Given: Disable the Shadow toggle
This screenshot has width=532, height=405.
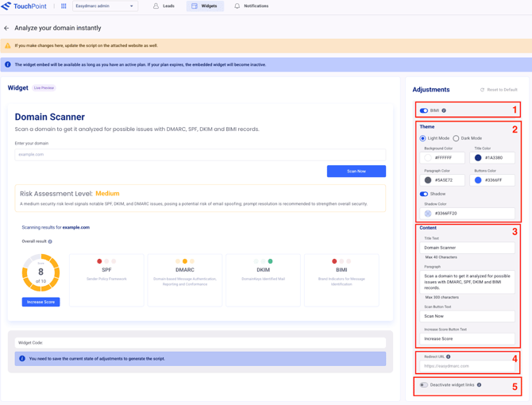Looking at the screenshot, I should tap(424, 194).
